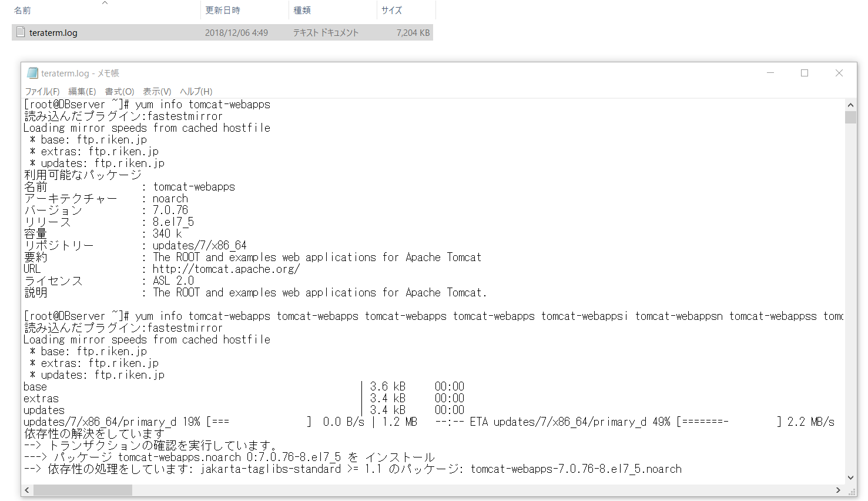This screenshot has height=501, width=868.
Task: Close the teraterm.log Notepad window
Action: coord(839,73)
